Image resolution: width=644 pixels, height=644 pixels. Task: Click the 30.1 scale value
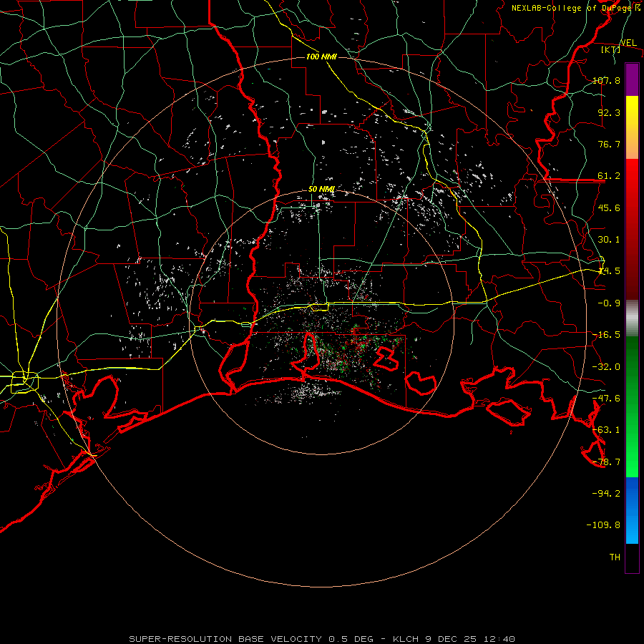click(609, 240)
